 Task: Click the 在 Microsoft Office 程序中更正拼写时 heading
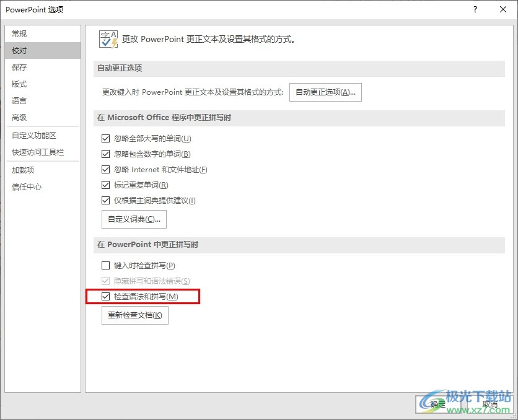pyautogui.click(x=164, y=118)
